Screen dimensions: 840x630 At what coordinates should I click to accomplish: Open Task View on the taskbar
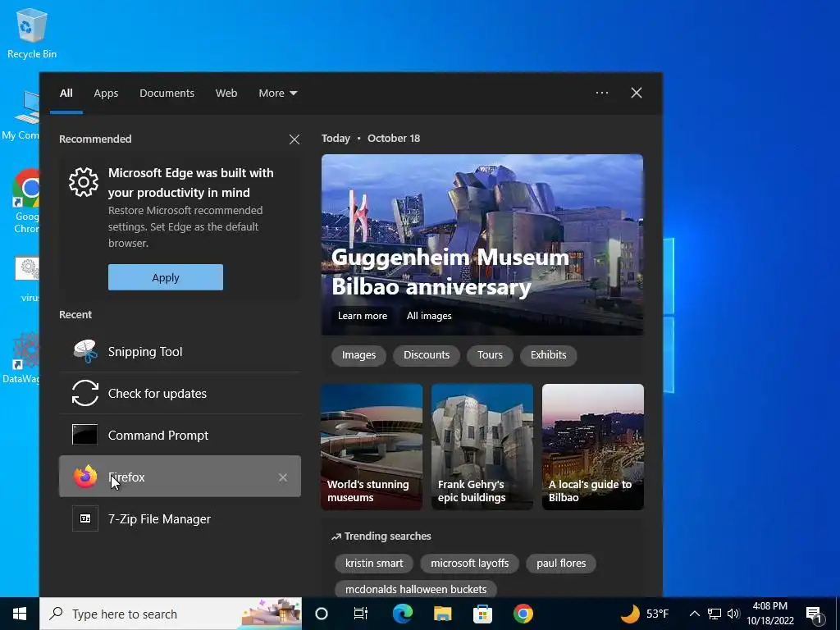pos(361,614)
